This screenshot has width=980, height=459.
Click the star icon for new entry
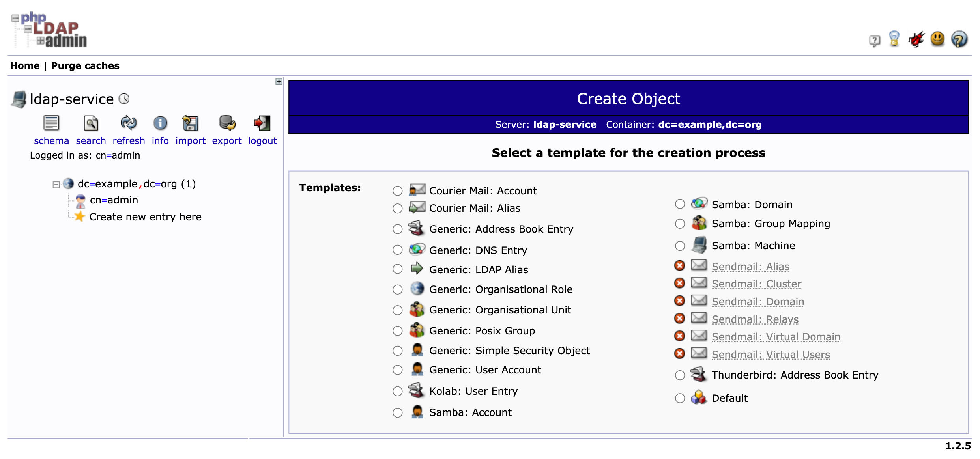click(x=80, y=216)
